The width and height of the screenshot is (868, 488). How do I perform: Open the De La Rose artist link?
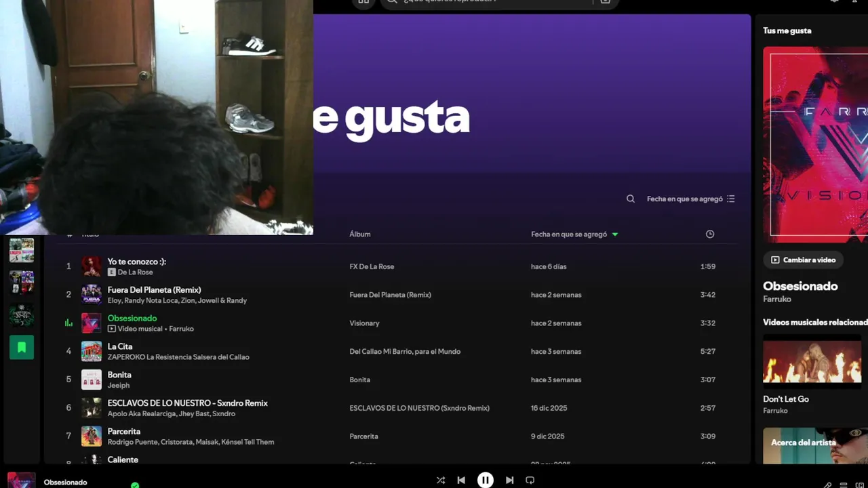(135, 272)
